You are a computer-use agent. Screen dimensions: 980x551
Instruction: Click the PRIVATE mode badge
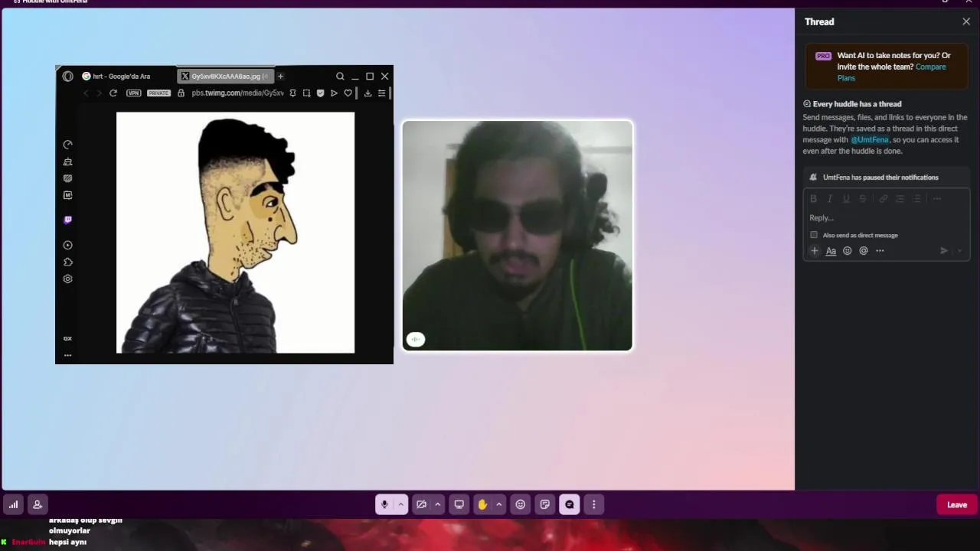pyautogui.click(x=158, y=93)
